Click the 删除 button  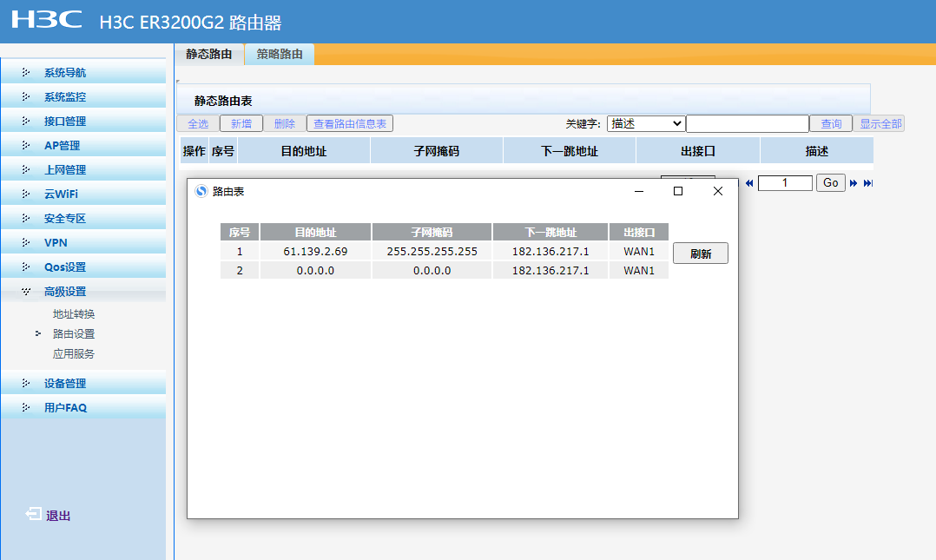point(285,123)
